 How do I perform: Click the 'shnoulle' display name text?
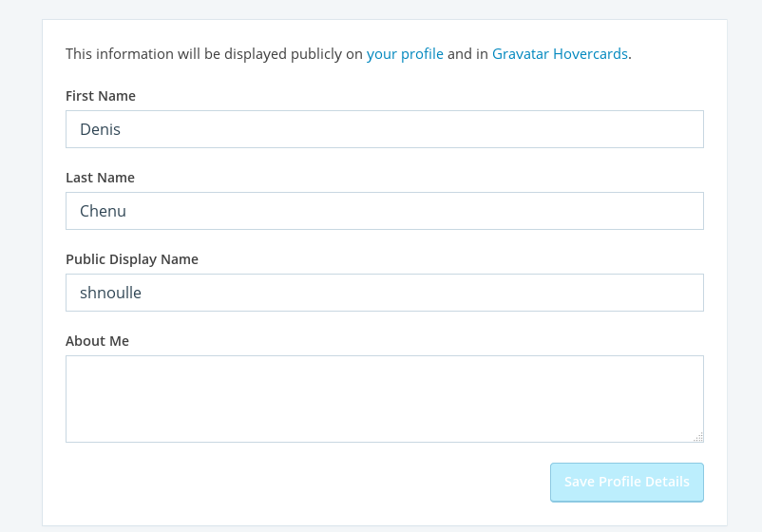(x=110, y=293)
